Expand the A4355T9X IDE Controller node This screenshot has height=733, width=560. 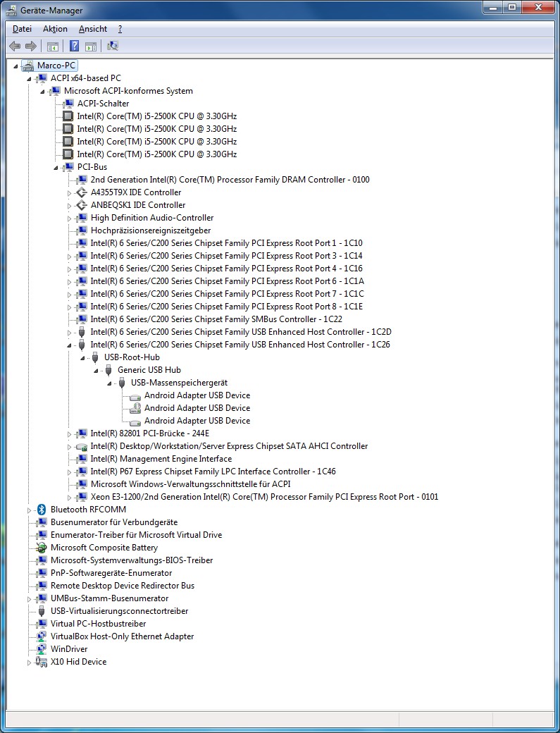[70, 192]
